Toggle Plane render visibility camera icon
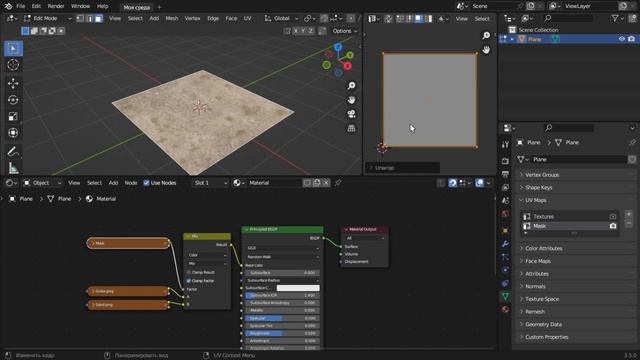This screenshot has height=360, width=640. (x=631, y=39)
